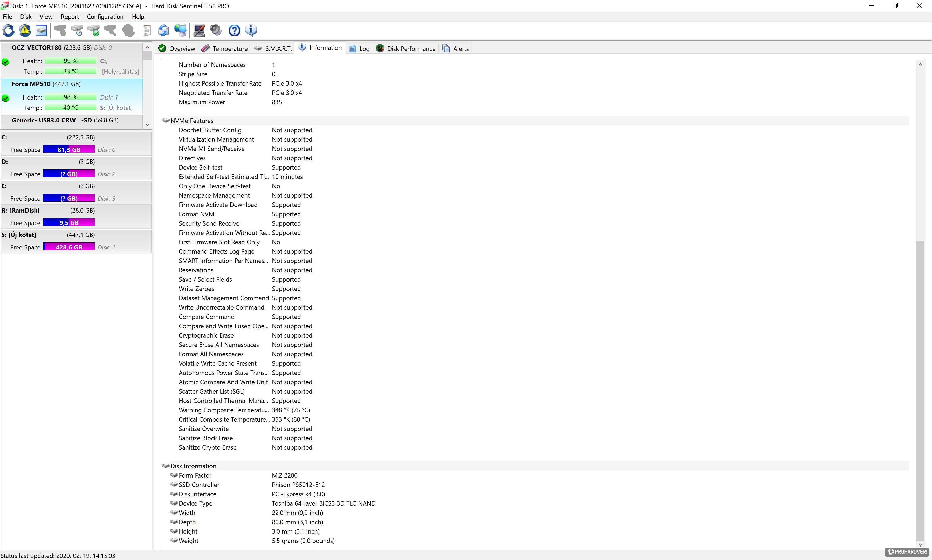Select the S: [Új kötet] partition entry
This screenshot has width=932, height=560.
pos(76,241)
